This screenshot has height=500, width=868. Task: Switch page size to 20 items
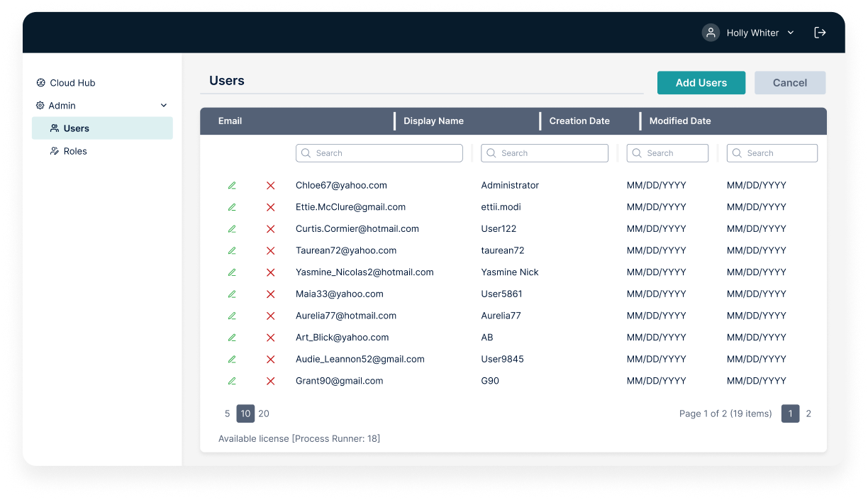click(x=264, y=413)
